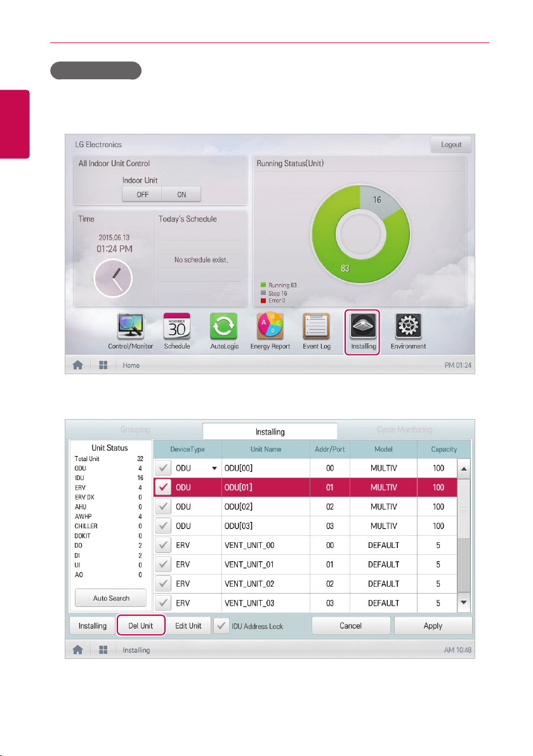Click the Model column header
533x756 pixels.
click(383, 449)
